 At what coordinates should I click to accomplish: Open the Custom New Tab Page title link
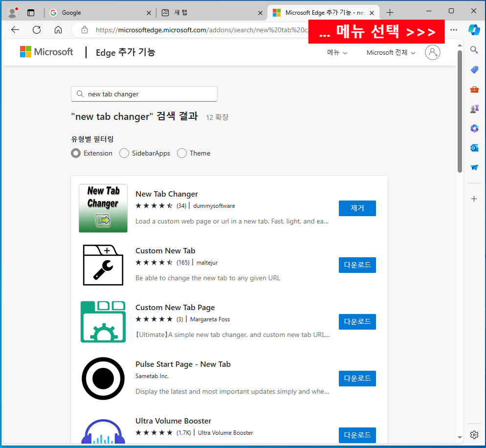tap(175, 308)
